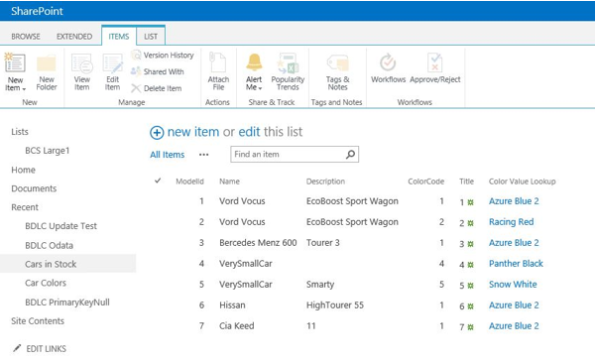Click the Tags & Notes icon
Viewport: 595px width, 364px height.
pos(338,62)
